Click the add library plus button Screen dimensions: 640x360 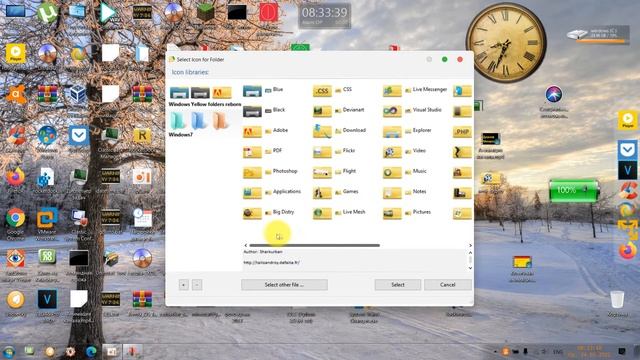tap(184, 285)
